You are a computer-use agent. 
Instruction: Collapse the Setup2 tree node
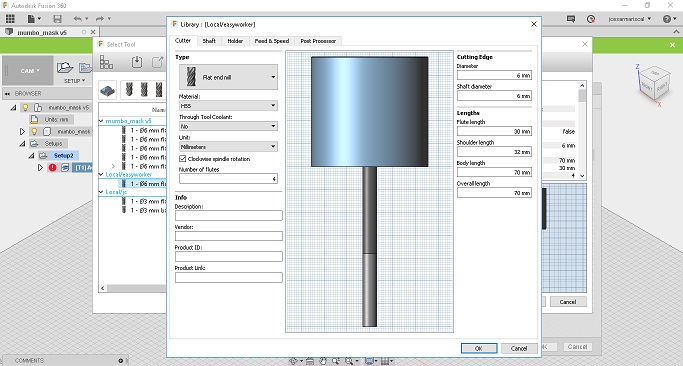31,156
